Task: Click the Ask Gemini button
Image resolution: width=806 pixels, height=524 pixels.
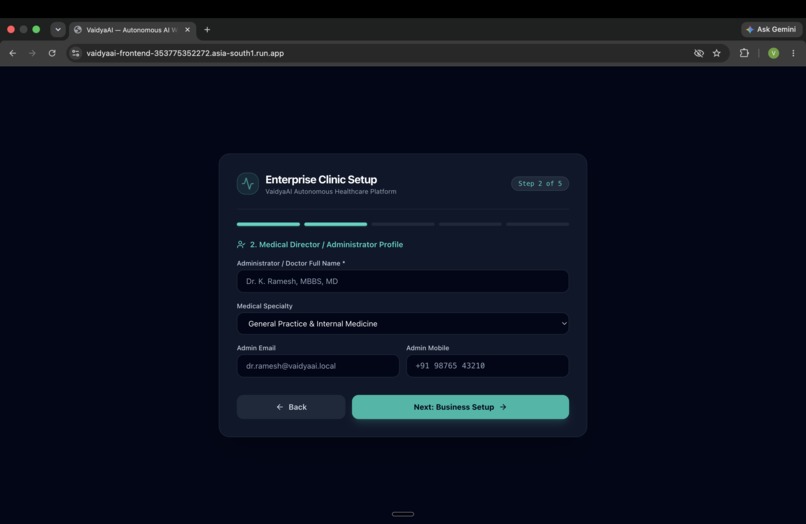Action: [772, 29]
